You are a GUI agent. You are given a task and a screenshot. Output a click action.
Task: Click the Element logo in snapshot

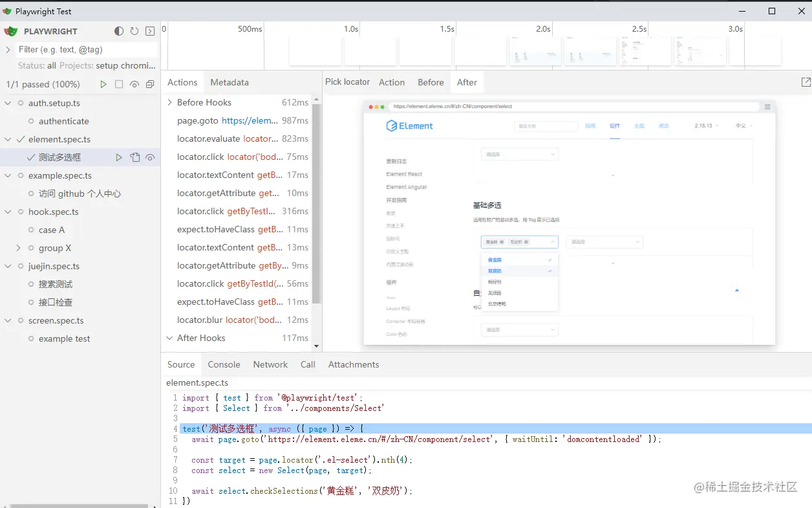tap(409, 126)
